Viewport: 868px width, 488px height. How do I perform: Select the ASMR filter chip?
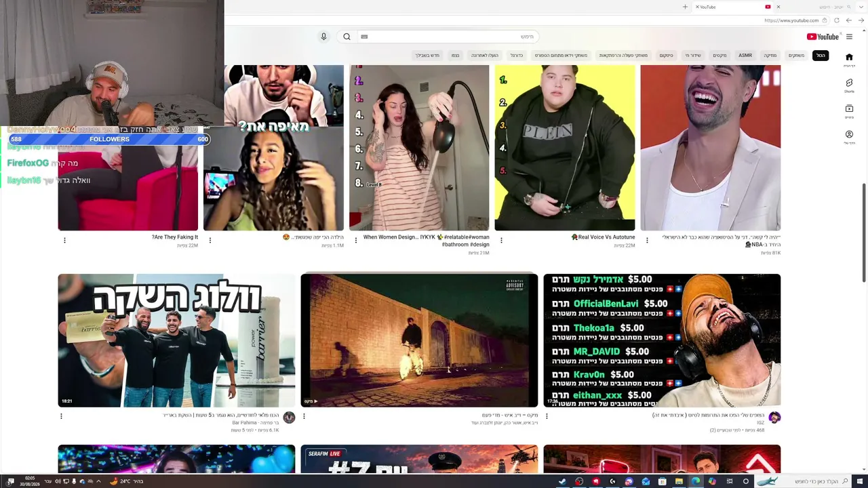click(745, 56)
